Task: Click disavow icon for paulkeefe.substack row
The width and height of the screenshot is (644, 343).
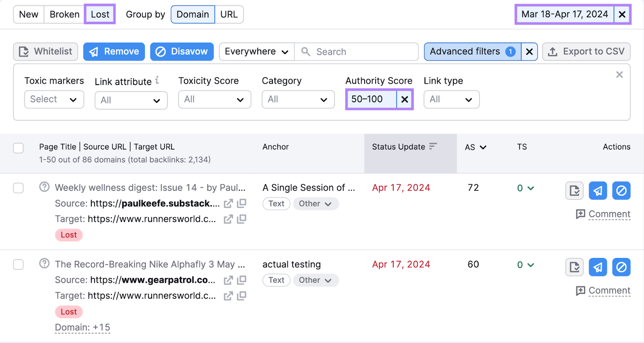Action: point(621,191)
